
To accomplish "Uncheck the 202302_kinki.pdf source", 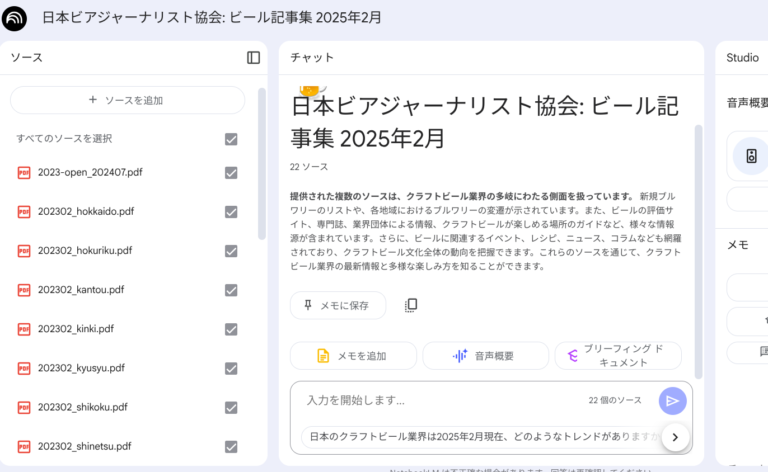I will (x=231, y=330).
